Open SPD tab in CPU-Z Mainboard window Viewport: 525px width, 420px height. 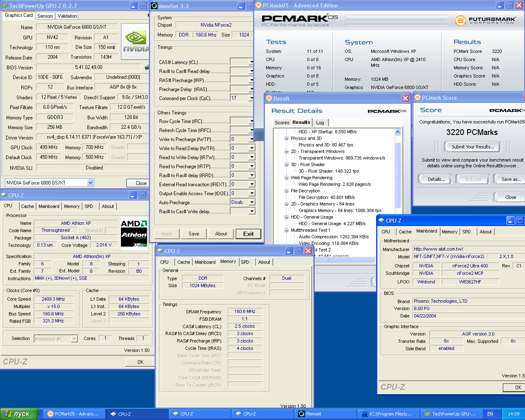467,232
